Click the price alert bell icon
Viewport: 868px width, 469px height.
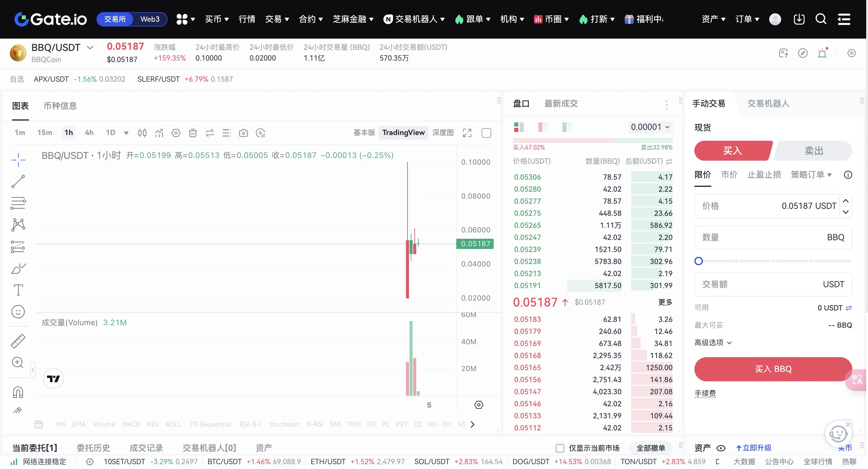[x=822, y=53]
